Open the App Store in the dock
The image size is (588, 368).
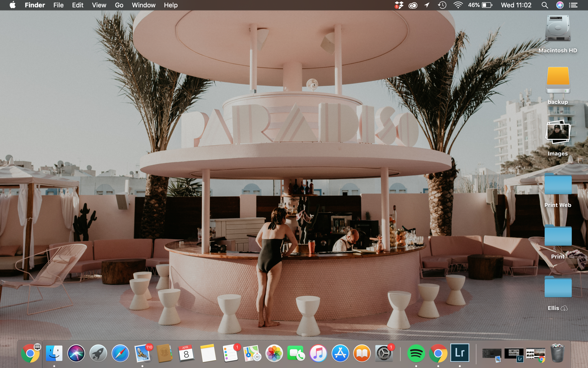tap(340, 353)
